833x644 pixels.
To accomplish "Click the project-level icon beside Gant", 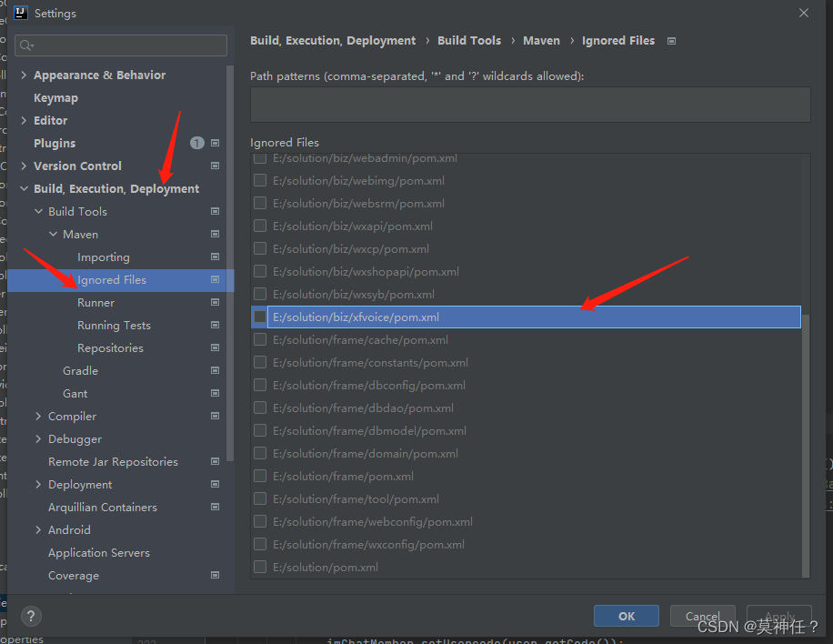I will click(216, 393).
